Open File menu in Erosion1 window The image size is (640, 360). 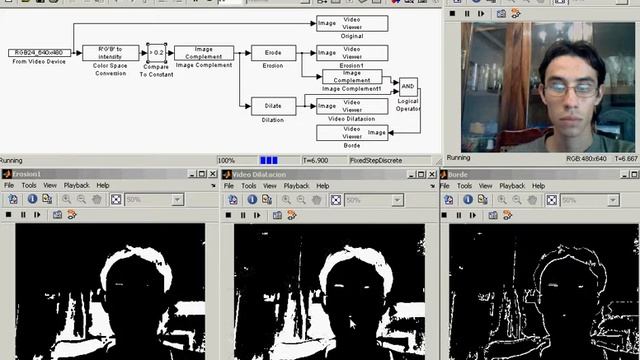(x=9, y=185)
